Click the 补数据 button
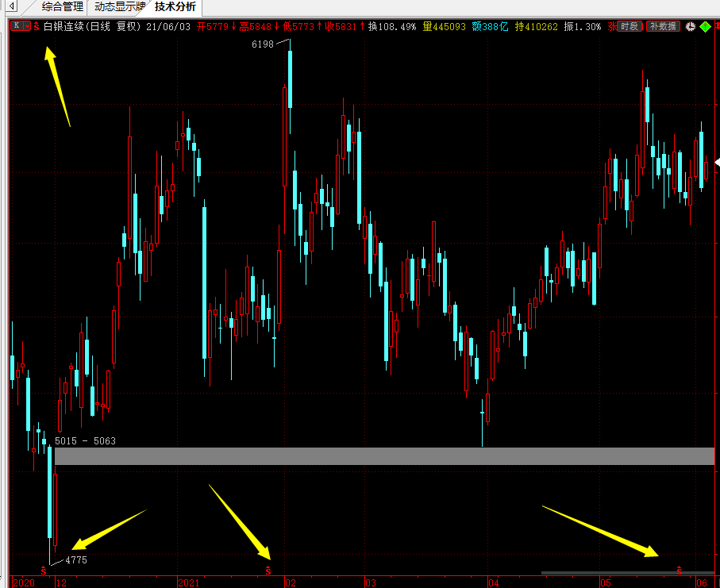 point(663,26)
